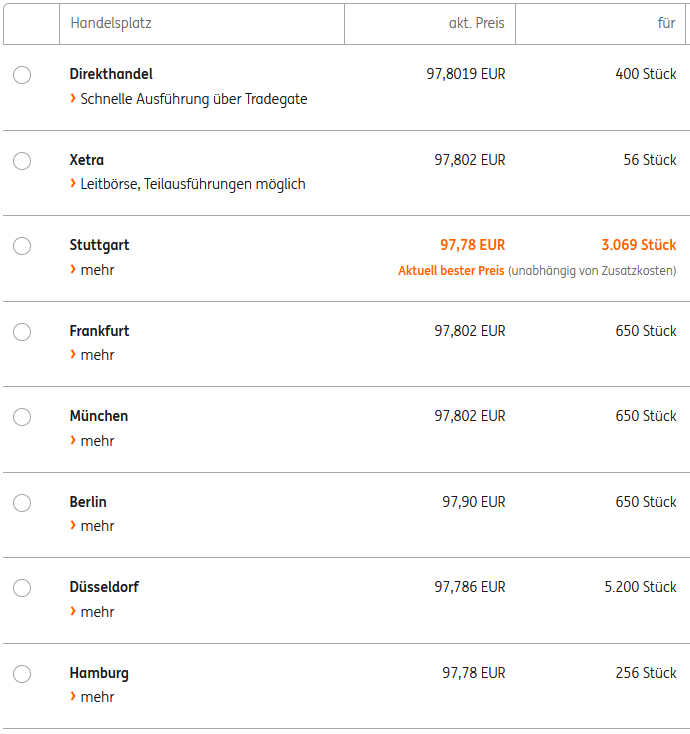Click 'Aktuell bester Preis' label
The width and height of the screenshot is (690, 734).
click(x=451, y=271)
